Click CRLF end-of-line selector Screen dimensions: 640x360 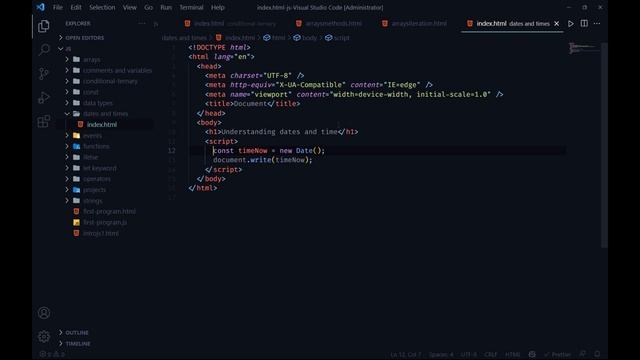click(491, 354)
